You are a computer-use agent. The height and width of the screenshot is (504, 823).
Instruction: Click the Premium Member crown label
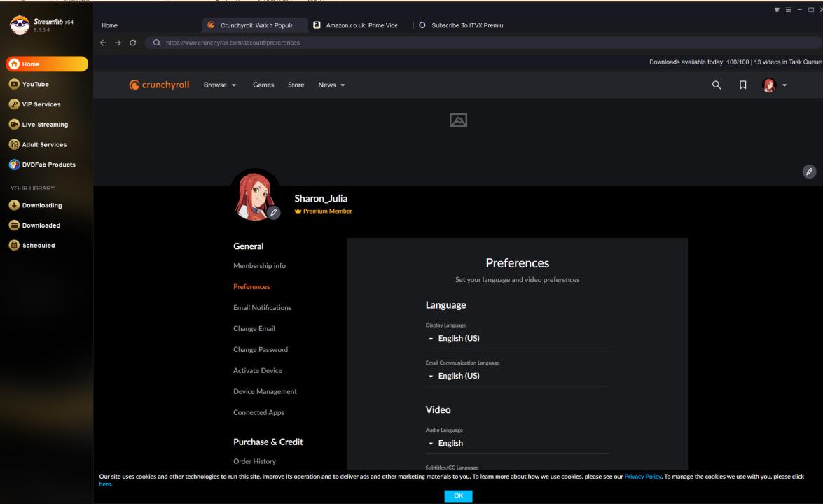(x=324, y=211)
